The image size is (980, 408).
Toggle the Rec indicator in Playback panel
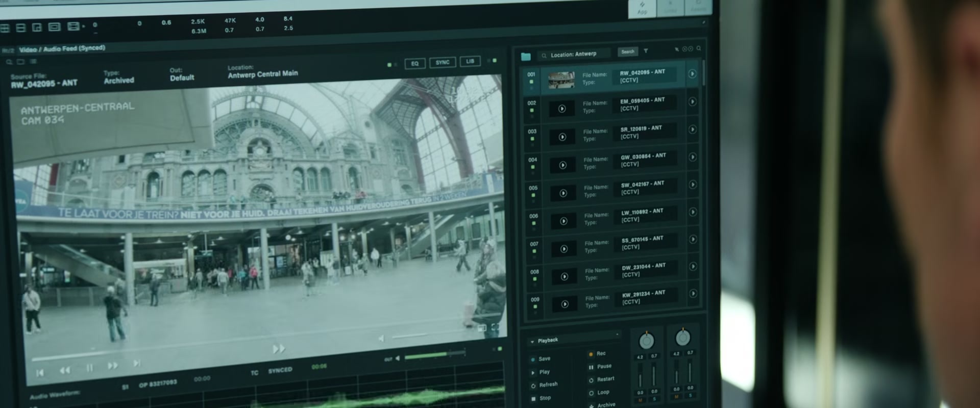point(591,354)
